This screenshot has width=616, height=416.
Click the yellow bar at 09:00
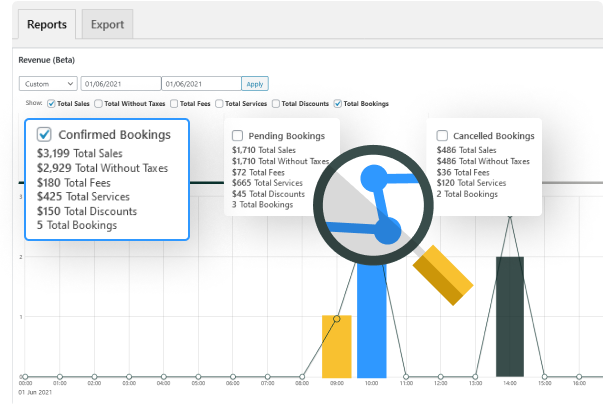point(337,346)
